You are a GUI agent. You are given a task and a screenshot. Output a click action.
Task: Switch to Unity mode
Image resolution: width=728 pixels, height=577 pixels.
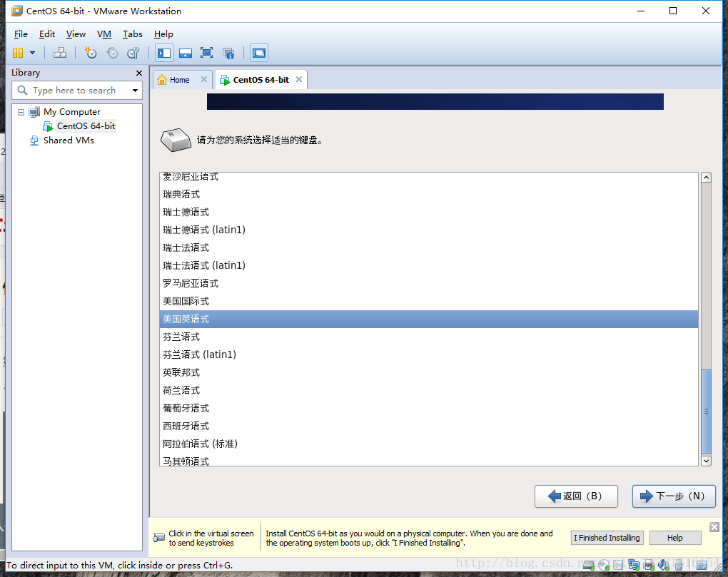point(228,53)
